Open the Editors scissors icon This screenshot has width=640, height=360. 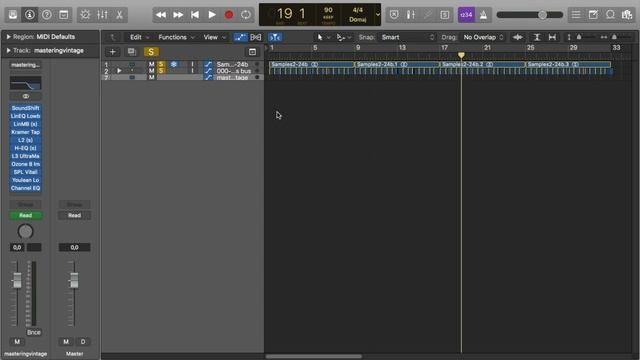(120, 15)
